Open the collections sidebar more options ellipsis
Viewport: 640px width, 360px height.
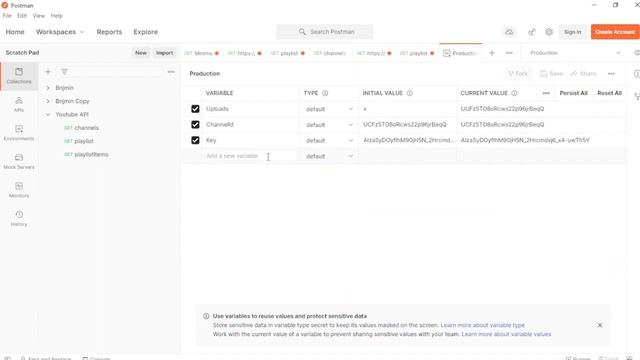tap(171, 72)
